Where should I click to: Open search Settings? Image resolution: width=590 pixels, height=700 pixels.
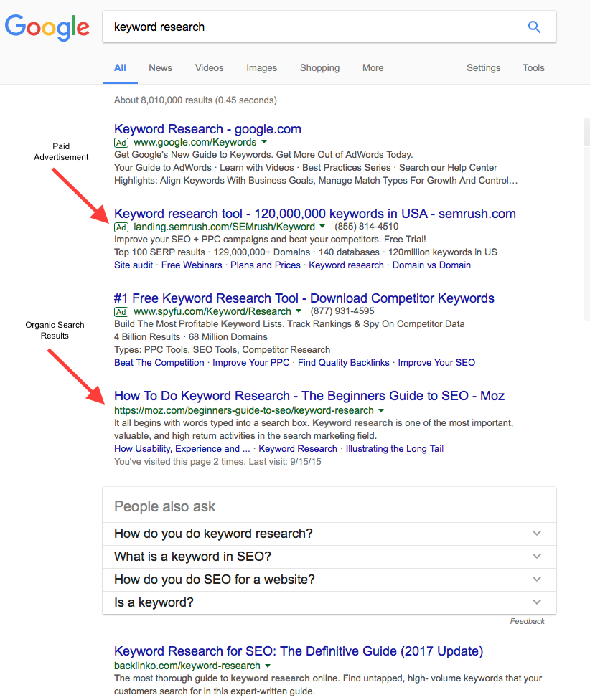coord(484,68)
